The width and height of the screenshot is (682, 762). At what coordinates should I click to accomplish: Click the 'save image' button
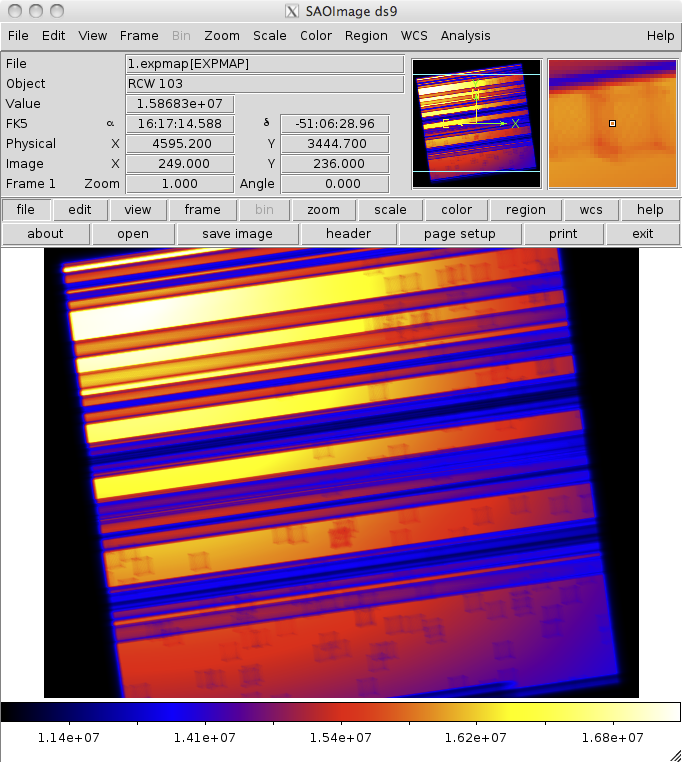237,234
